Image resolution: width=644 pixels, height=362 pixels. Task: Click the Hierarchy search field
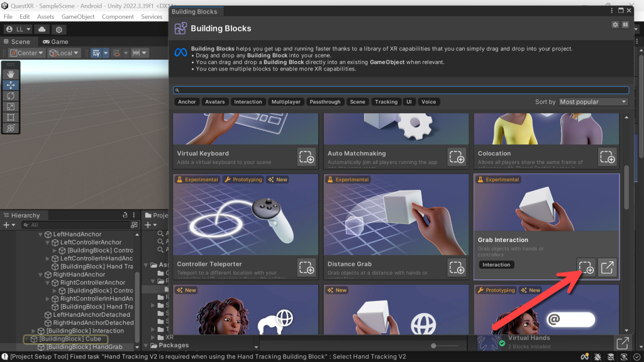[75, 225]
